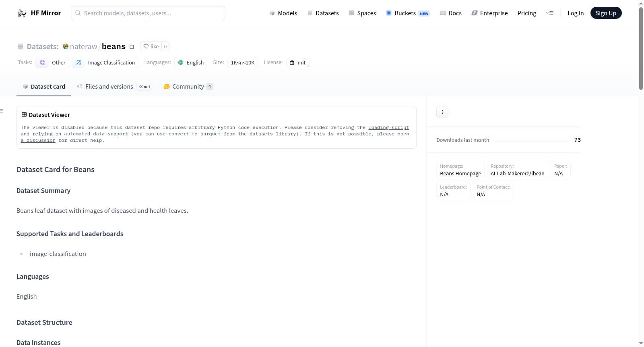Click Supported Tasks and Leaderboards heading
Image resolution: width=644 pixels, height=347 pixels.
[x=70, y=234]
